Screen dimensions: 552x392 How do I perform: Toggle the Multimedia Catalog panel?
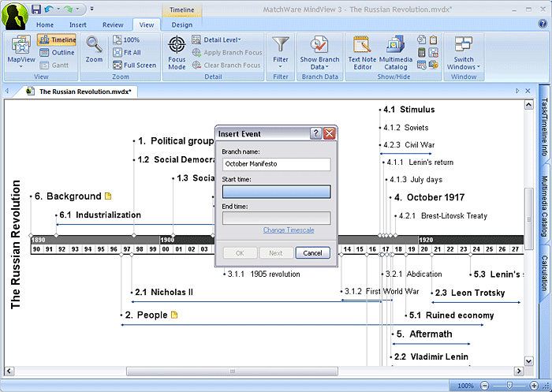coord(396,52)
